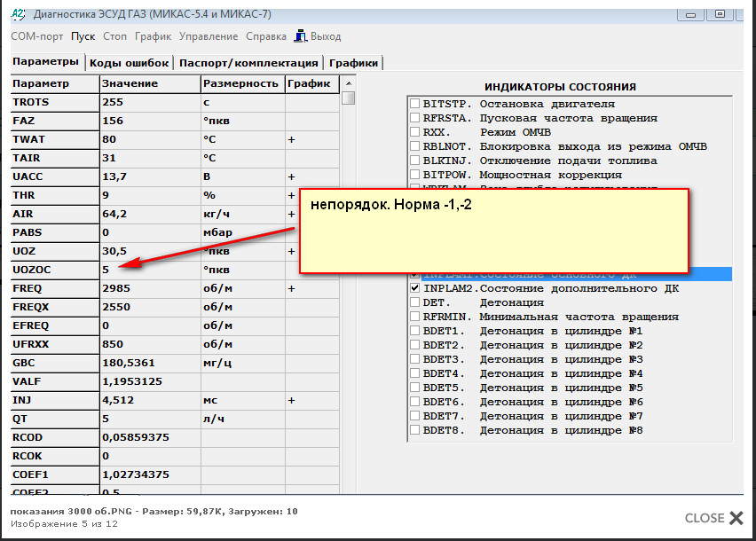Toggle the graph plus mark for INJ

[291, 400]
